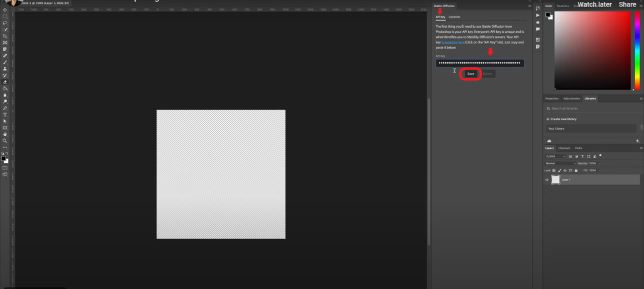Viewport: 644px width, 289px height.
Task: Open the Layers panel flyout menu
Action: click(641, 148)
